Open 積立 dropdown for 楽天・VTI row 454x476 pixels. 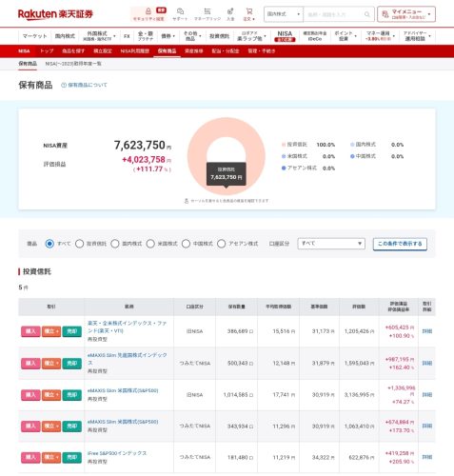pyautogui.click(x=51, y=331)
